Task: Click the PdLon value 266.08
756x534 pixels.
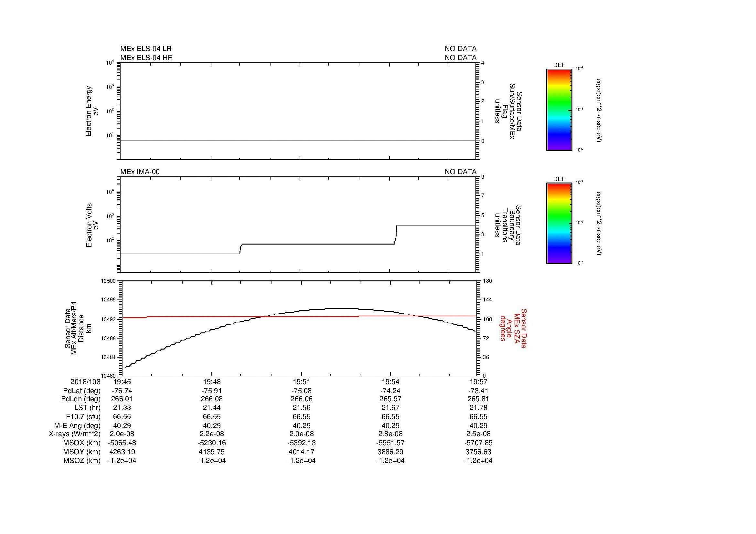Action: (x=212, y=399)
